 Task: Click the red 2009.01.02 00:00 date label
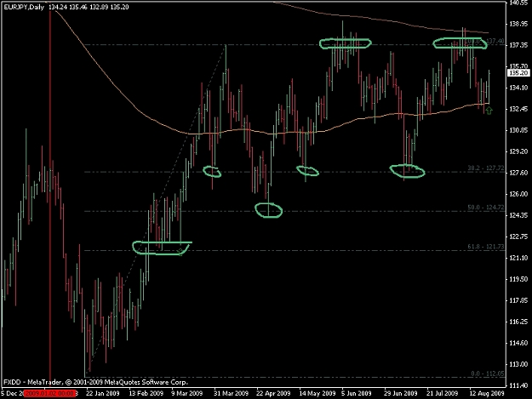[50, 393]
